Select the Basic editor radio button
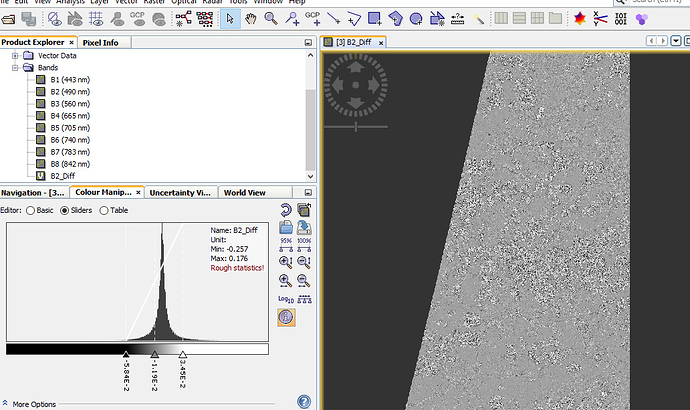This screenshot has width=690, height=410. click(30, 211)
